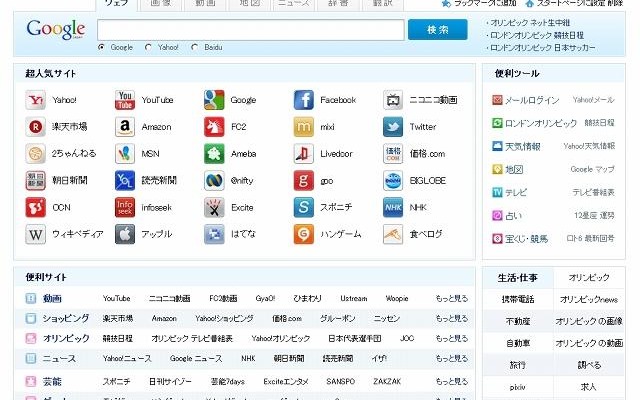Click the NHK icon in 超人気サイト

(x=393, y=207)
